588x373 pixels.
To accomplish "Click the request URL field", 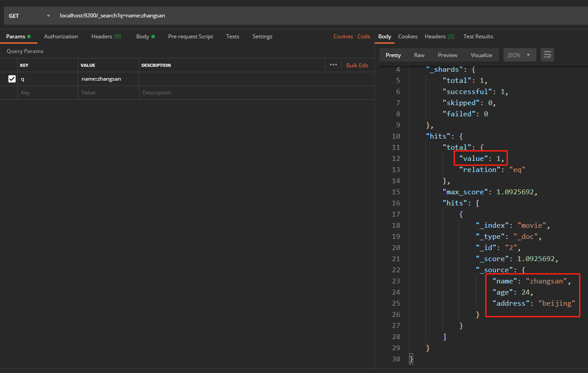I will (321, 16).
